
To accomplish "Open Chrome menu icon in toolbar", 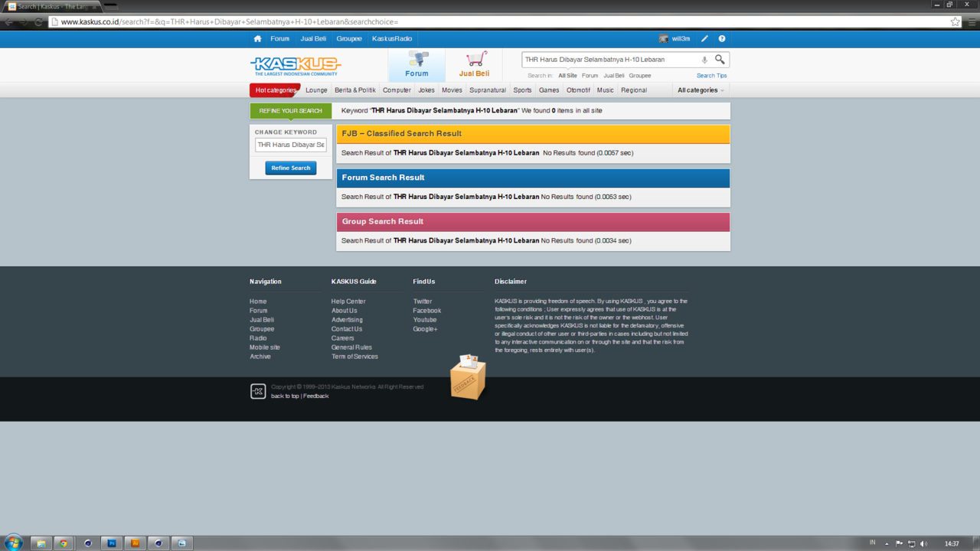I will click(x=972, y=21).
